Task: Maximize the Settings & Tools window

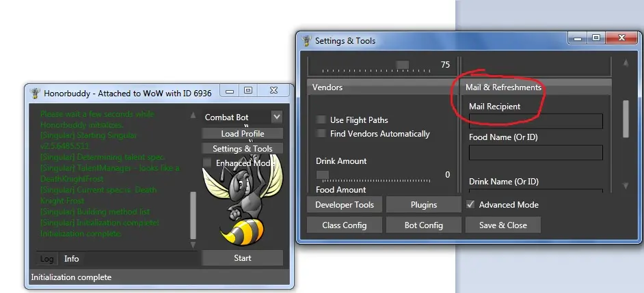Action: (x=595, y=38)
